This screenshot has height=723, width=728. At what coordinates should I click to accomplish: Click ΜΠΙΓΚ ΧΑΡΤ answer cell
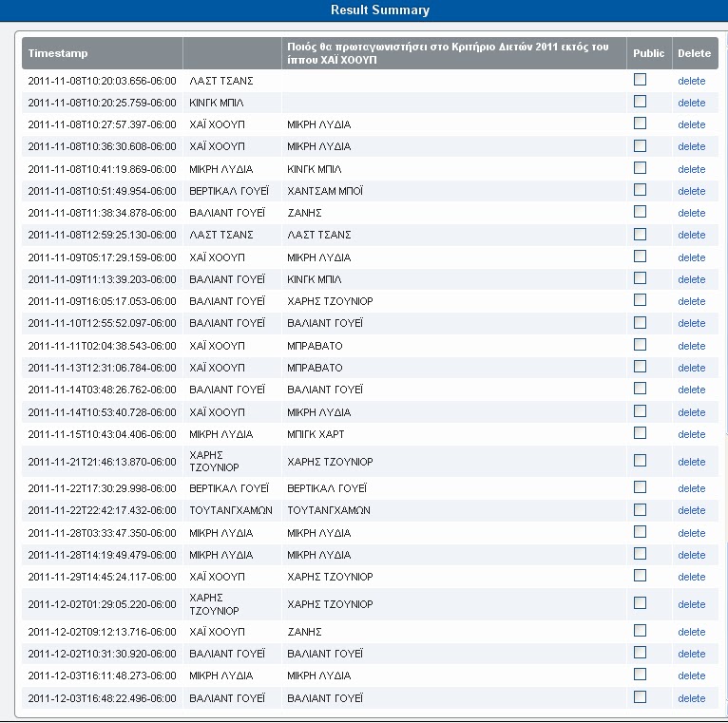[x=316, y=434]
